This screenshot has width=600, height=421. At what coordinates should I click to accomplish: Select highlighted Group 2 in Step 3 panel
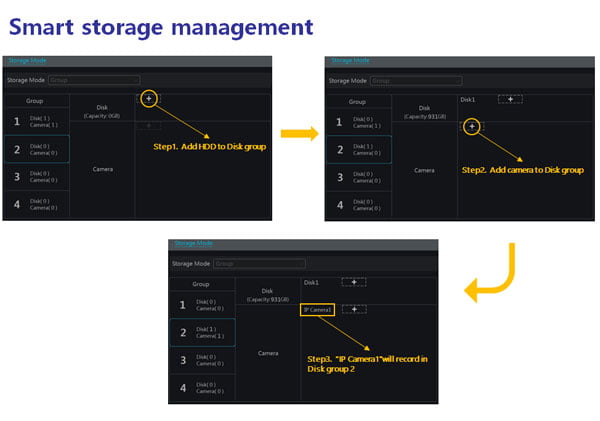(x=204, y=332)
